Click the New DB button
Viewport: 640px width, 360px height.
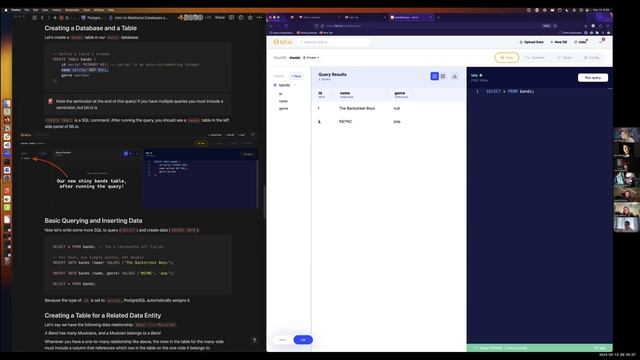click(x=559, y=42)
